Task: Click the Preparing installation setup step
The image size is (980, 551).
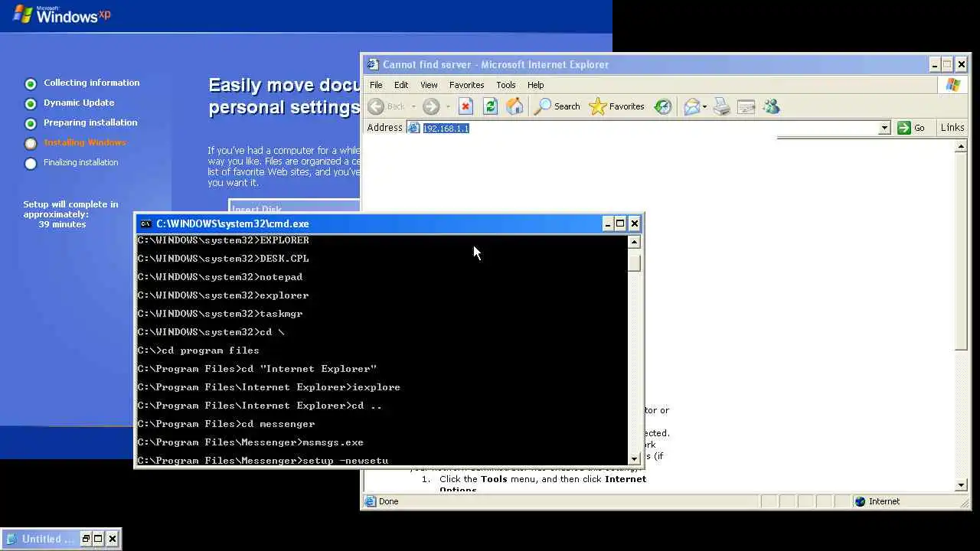Action: point(90,122)
